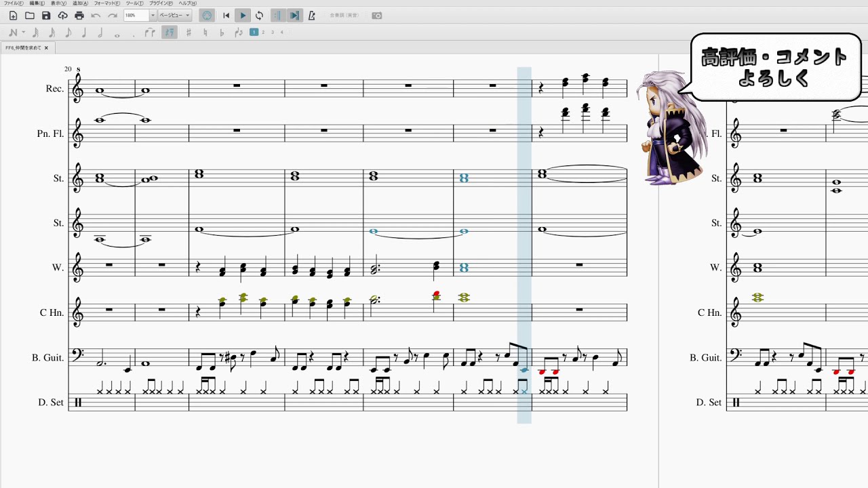The width and height of the screenshot is (868, 488).
Task: Select first whole rest in Rec. staff
Action: (237, 85)
